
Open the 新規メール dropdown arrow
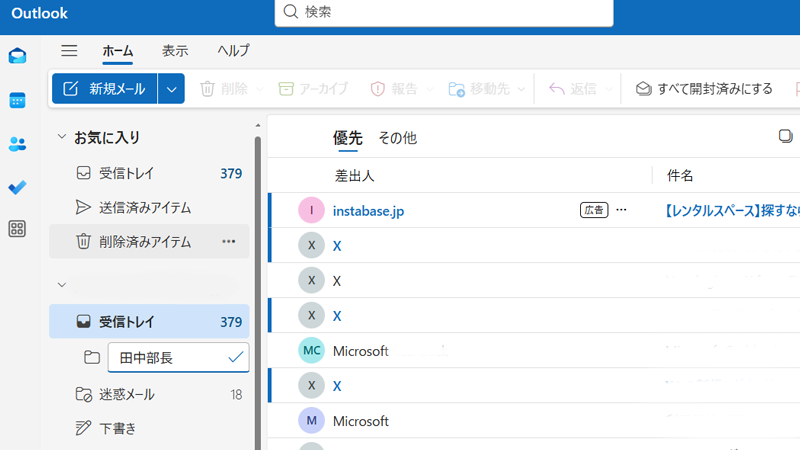171,89
